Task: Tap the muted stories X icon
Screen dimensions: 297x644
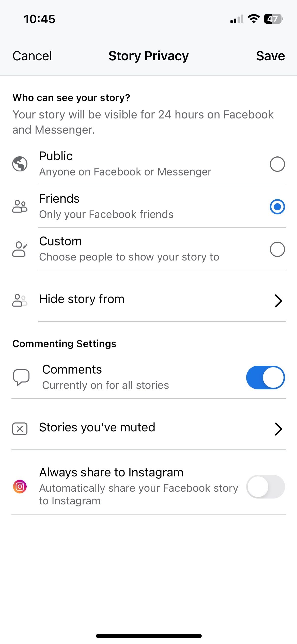Action: click(20, 429)
